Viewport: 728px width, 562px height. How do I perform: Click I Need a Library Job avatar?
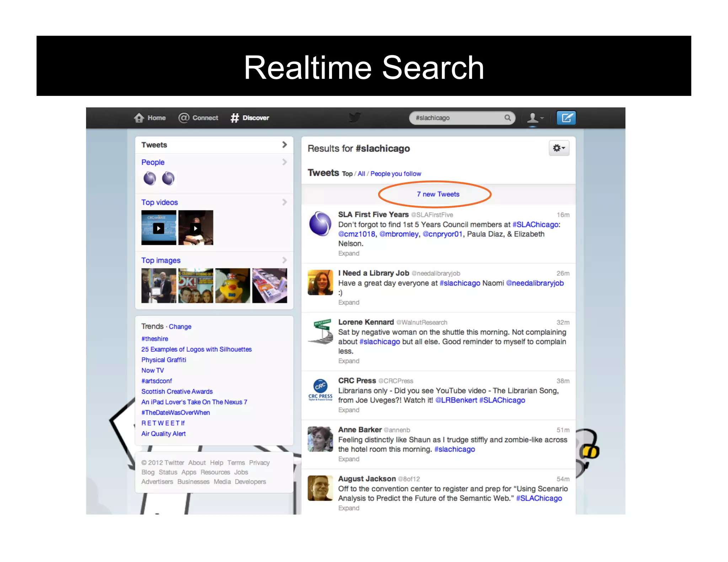320,282
